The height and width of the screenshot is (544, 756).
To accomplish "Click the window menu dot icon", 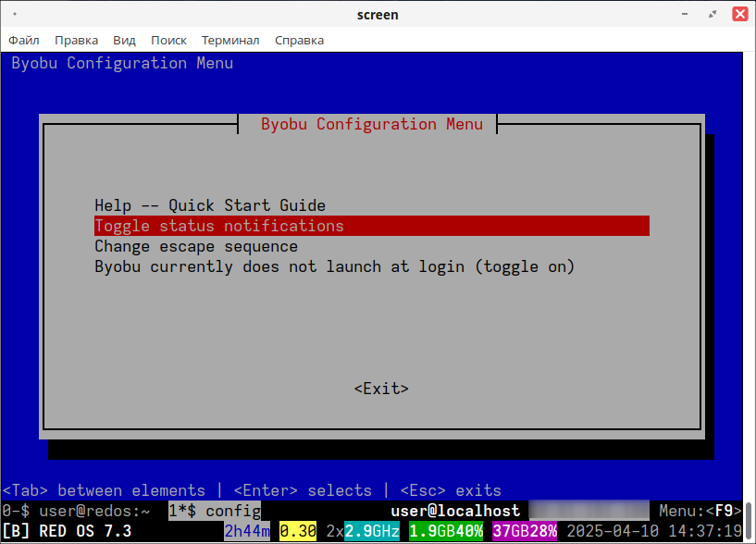I will (15, 14).
